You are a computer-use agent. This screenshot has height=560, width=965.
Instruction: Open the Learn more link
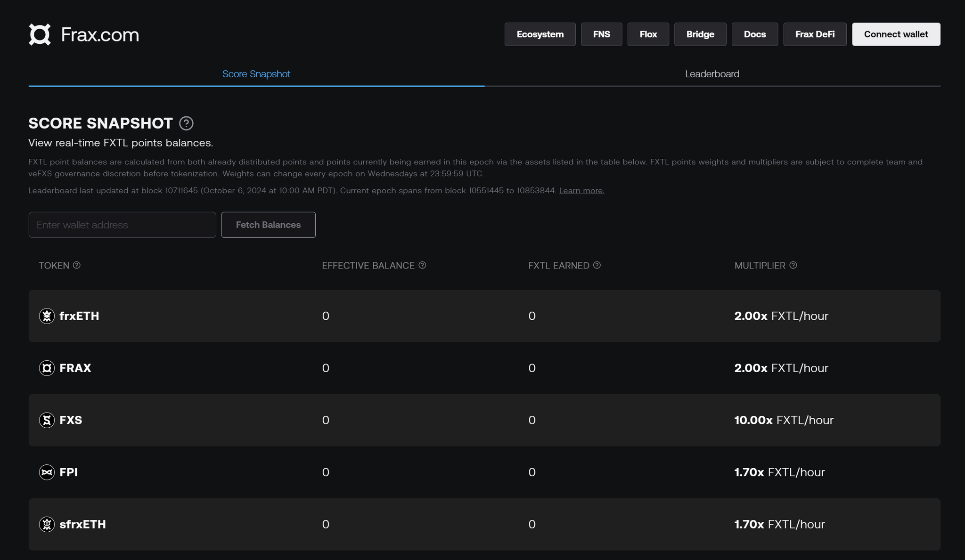click(581, 190)
